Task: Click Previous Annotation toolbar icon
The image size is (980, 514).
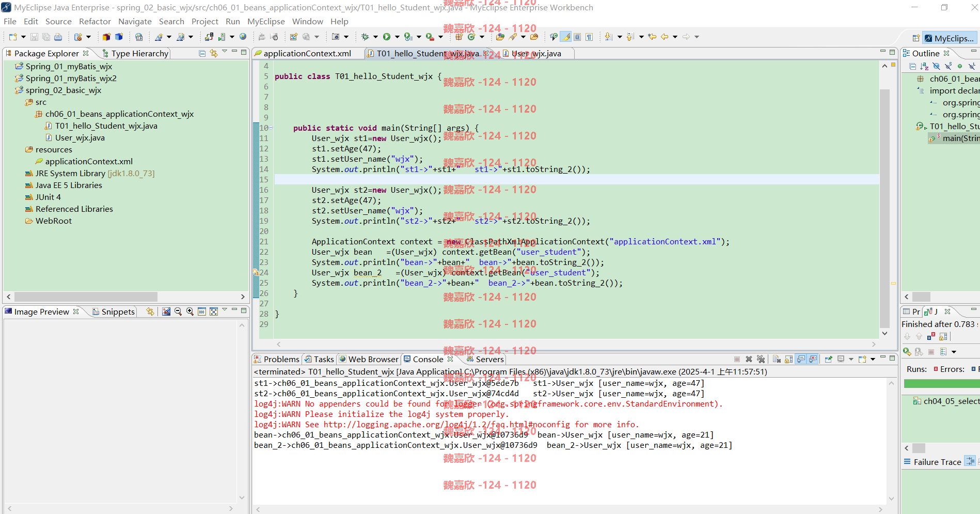Action: click(x=630, y=37)
